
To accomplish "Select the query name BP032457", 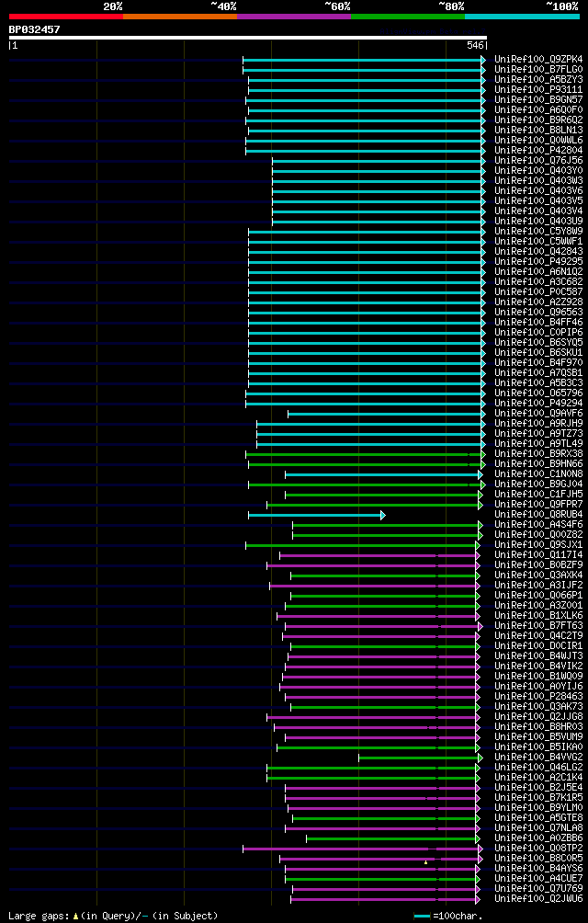I will tap(34, 28).
